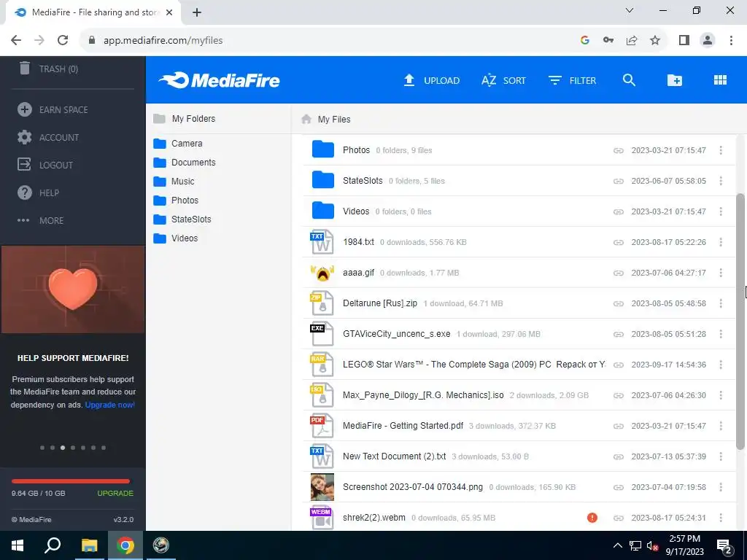The height and width of the screenshot is (560, 747).
Task: Click the Upload button in MediaFire header
Action: [x=432, y=80]
